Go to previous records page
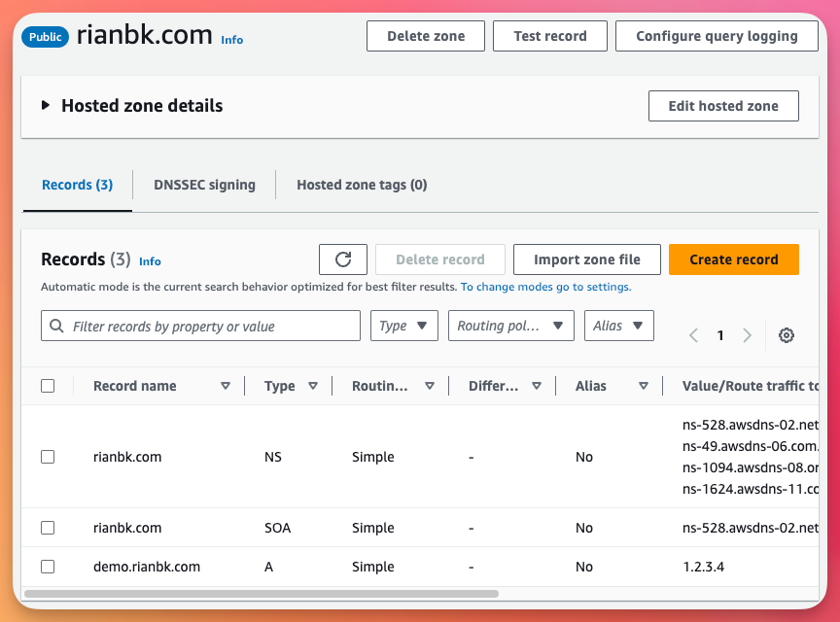Image resolution: width=840 pixels, height=622 pixels. pyautogui.click(x=694, y=335)
